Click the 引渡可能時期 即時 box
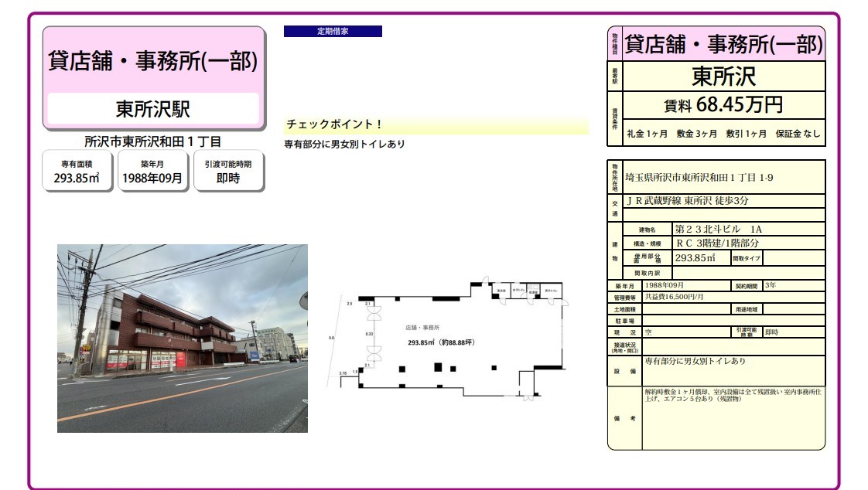This screenshot has height=490, width=868. point(228,171)
